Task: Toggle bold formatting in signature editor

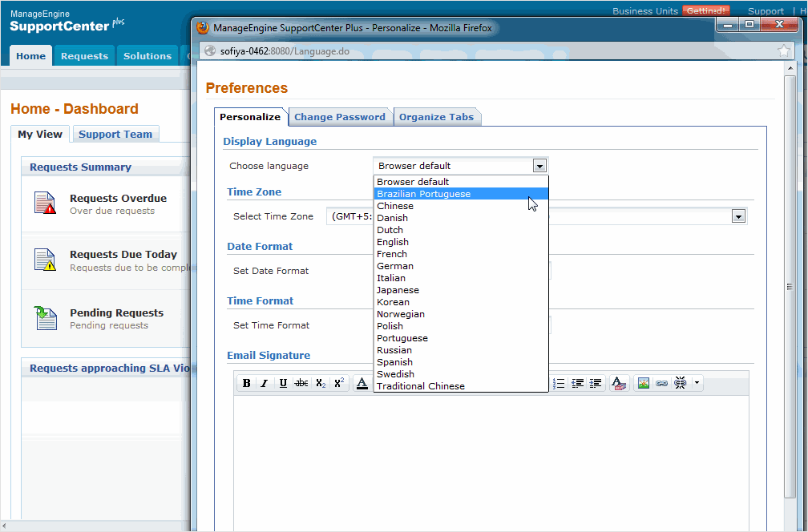Action: pyautogui.click(x=247, y=384)
